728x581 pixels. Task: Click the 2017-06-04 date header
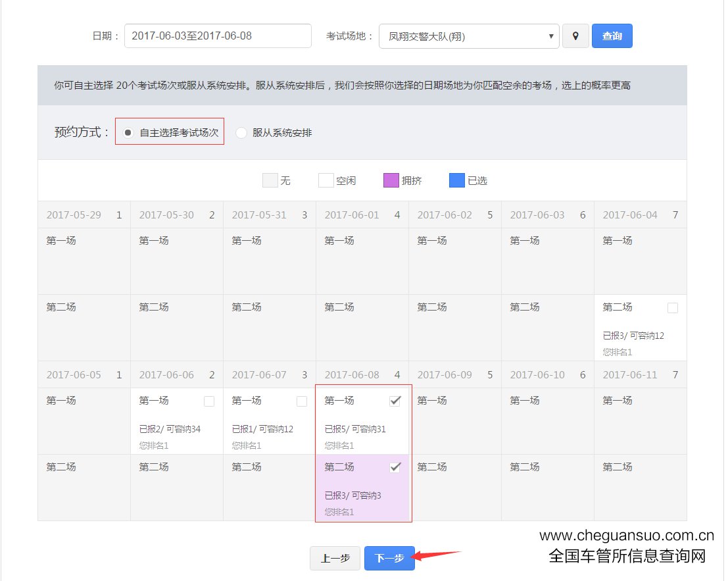click(x=640, y=215)
